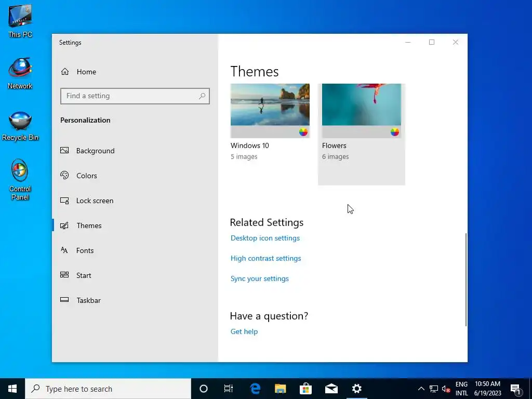Click color wheel on Flowers theme
Image resolution: width=532 pixels, height=399 pixels.
pos(395,132)
